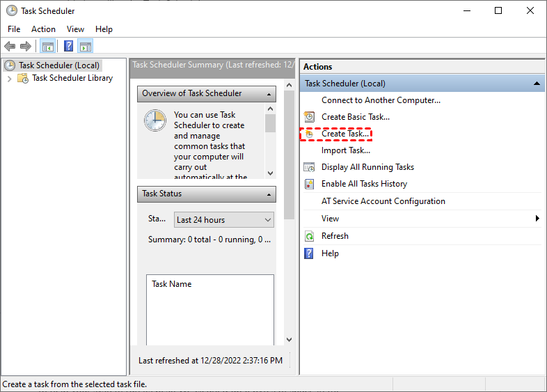The height and width of the screenshot is (392, 547).
Task: Open the Last 24 hours dropdown
Action: [223, 220]
